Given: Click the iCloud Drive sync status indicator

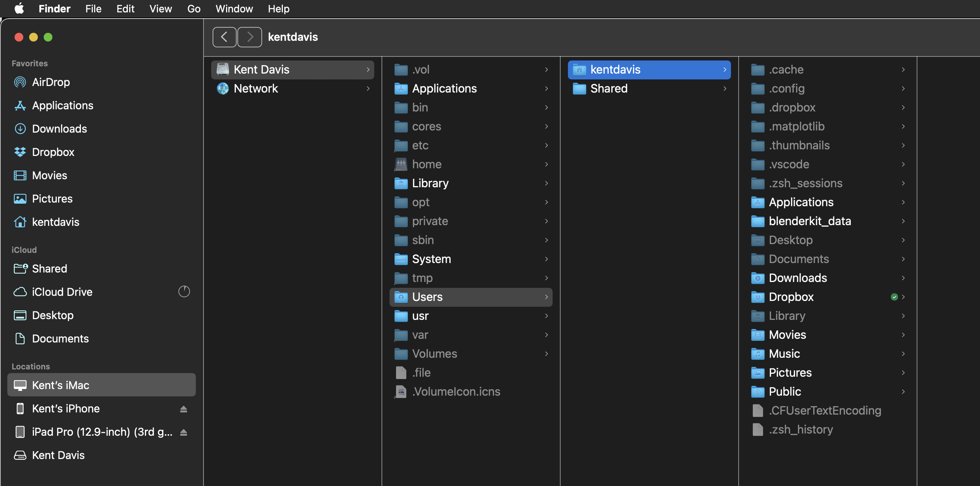Looking at the screenshot, I should click(184, 291).
